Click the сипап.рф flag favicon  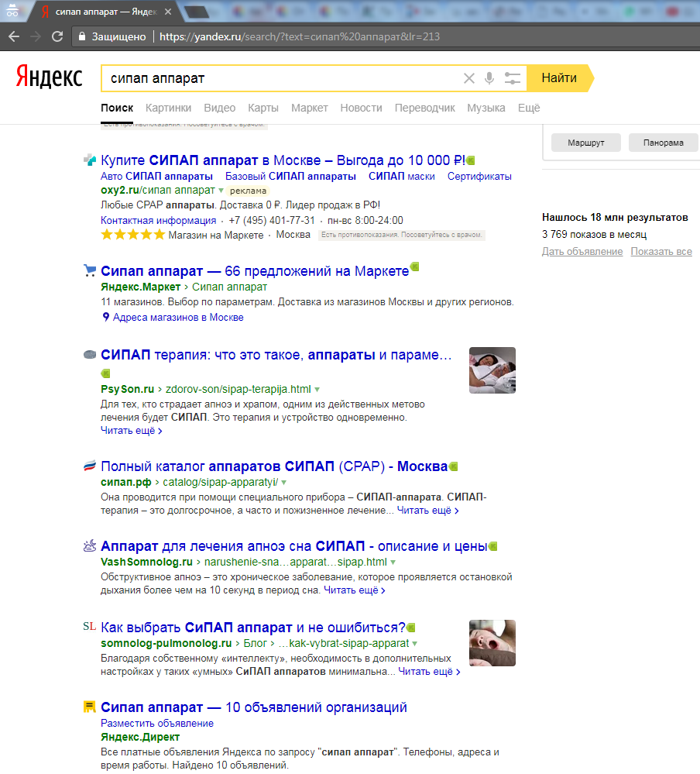click(90, 466)
